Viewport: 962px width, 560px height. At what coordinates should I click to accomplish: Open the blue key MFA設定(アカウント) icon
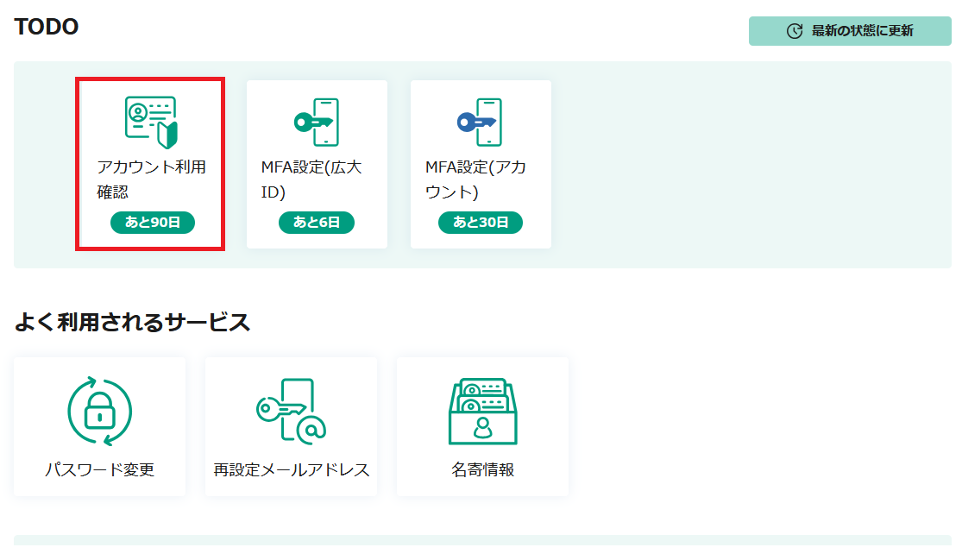click(480, 123)
